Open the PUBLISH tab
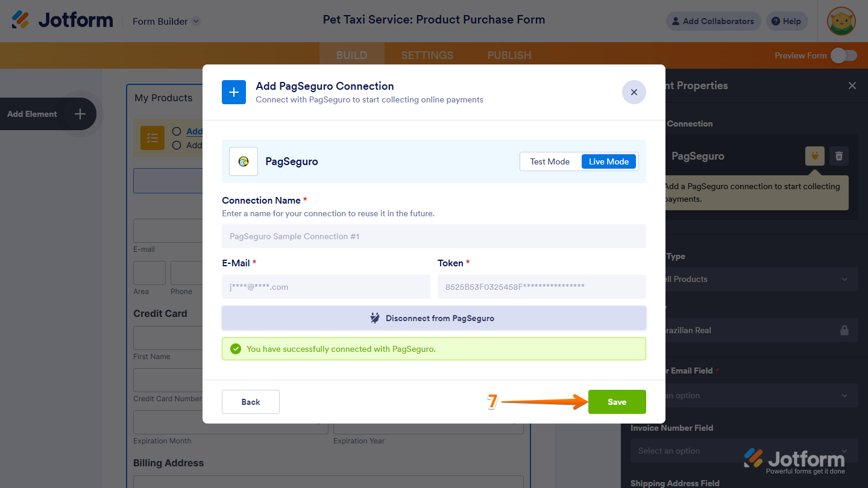Screen dimensions: 868x488 click(509, 55)
